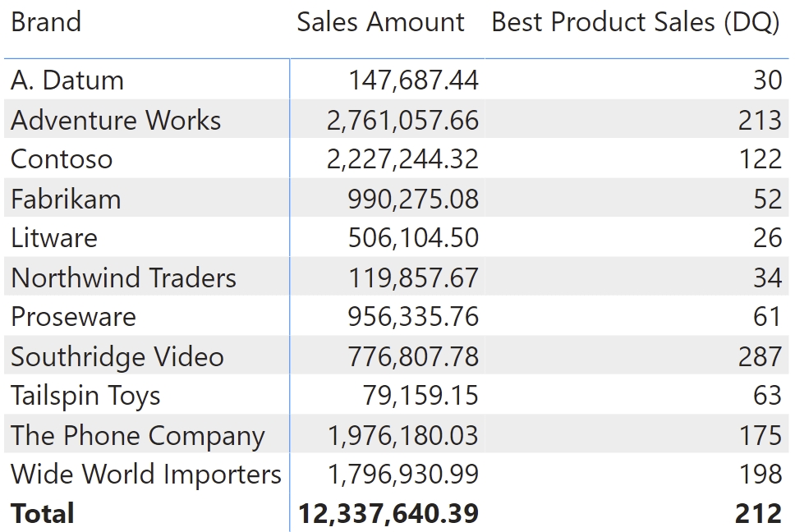Click the Contoso brand cell
The image size is (795, 532).
[62, 159]
